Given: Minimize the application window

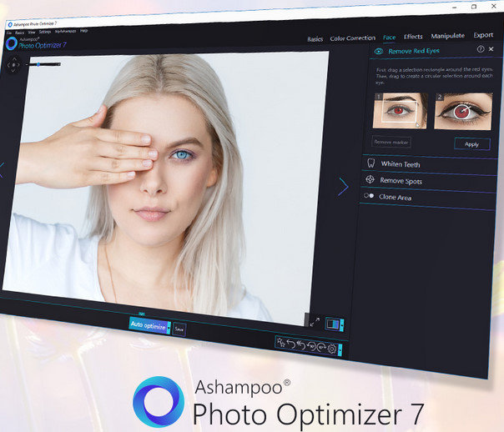Looking at the screenshot, I should [454, 8].
